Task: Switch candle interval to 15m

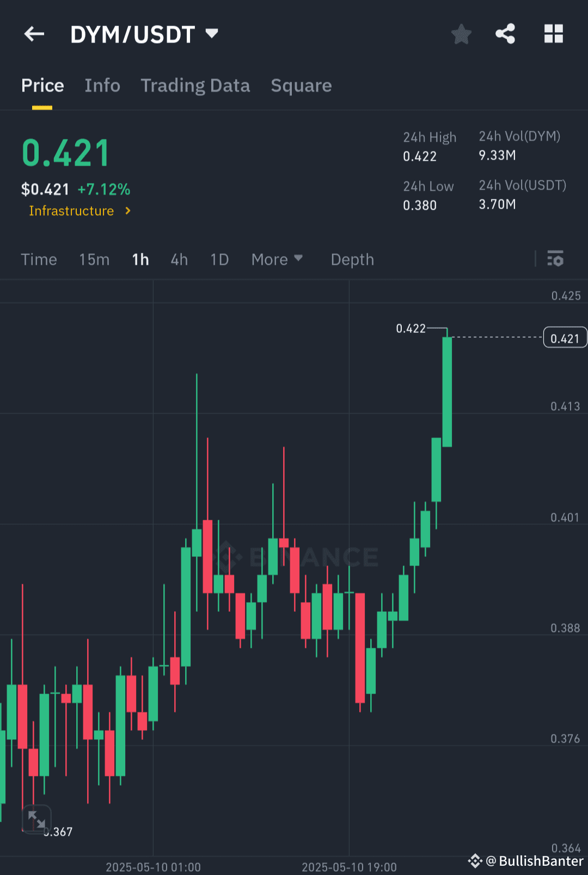Action: (94, 259)
